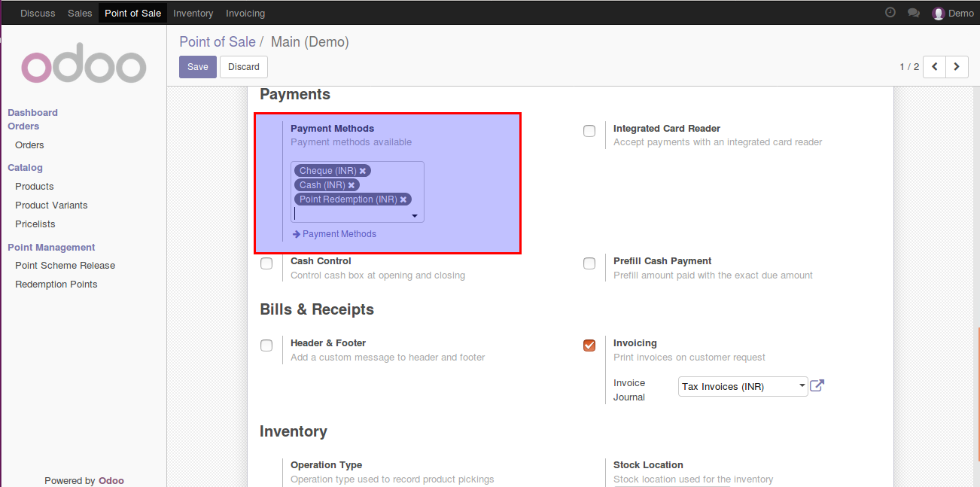Follow the Payment Methods arrow link
The image size is (980, 487).
tap(334, 234)
